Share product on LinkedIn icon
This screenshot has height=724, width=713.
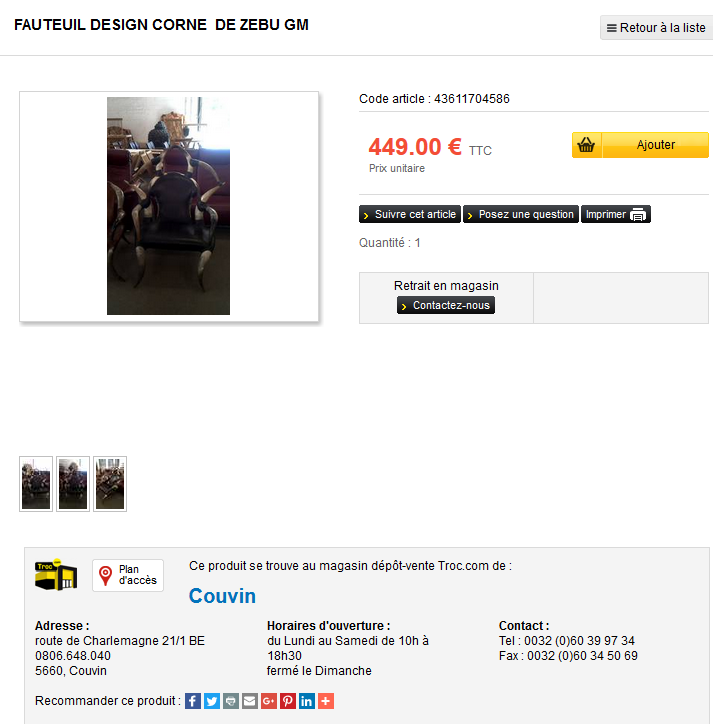(x=306, y=701)
